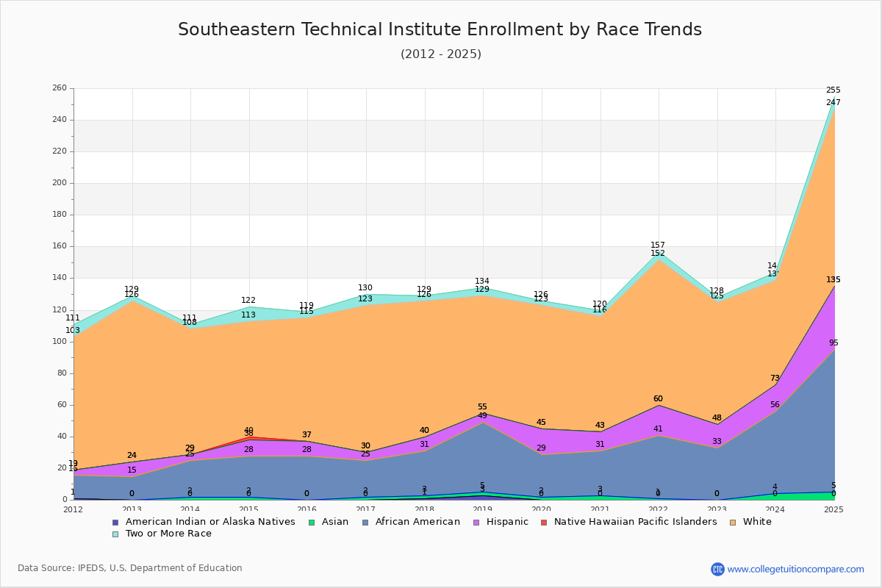
Task: Click the 2024 value label 56
Action: (775, 405)
